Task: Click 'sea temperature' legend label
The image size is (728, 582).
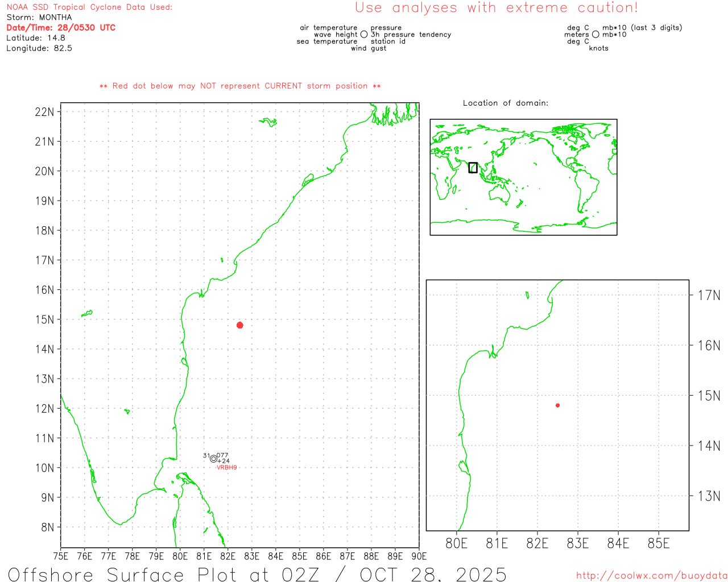Action: tap(327, 41)
